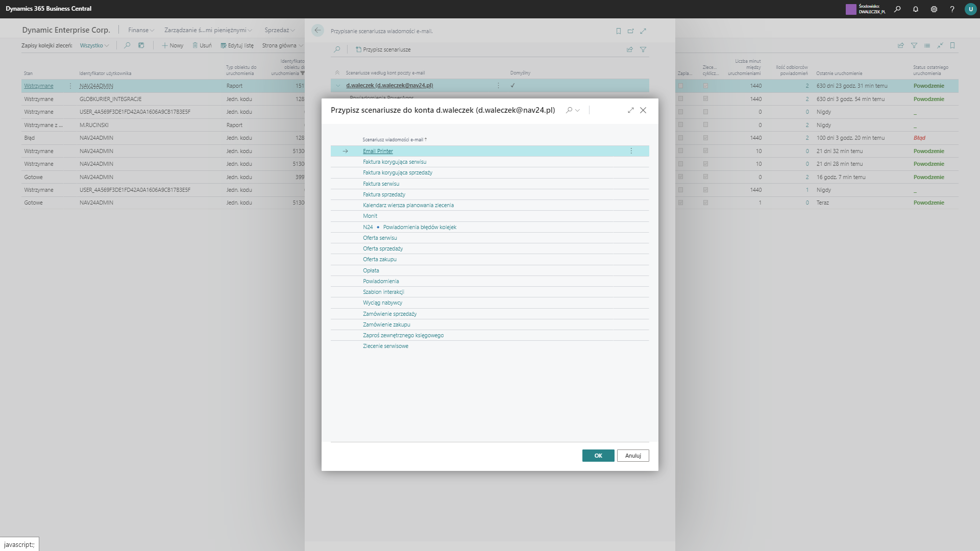
Task: Select Zlecenie serwisowe scenario row
Action: 490,346
